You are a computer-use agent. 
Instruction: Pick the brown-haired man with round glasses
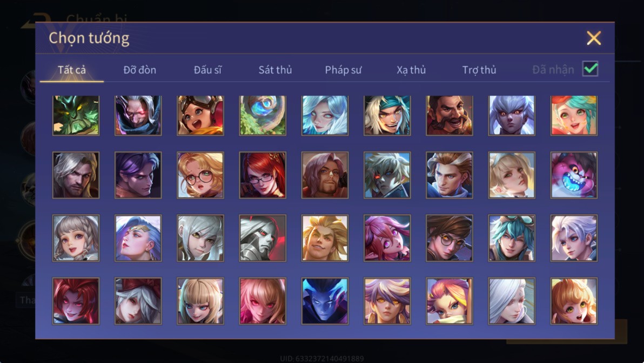(450, 238)
